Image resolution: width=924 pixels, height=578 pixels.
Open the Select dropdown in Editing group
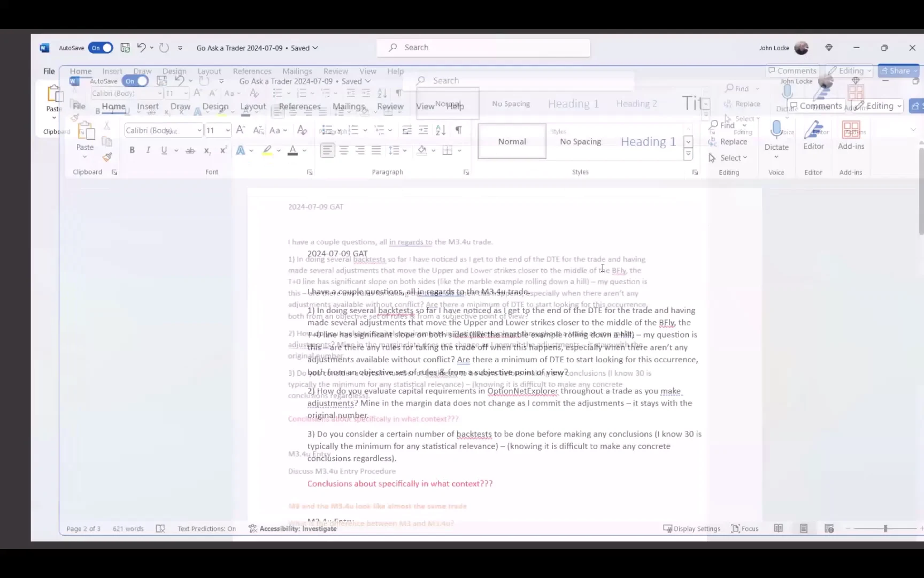(728, 158)
